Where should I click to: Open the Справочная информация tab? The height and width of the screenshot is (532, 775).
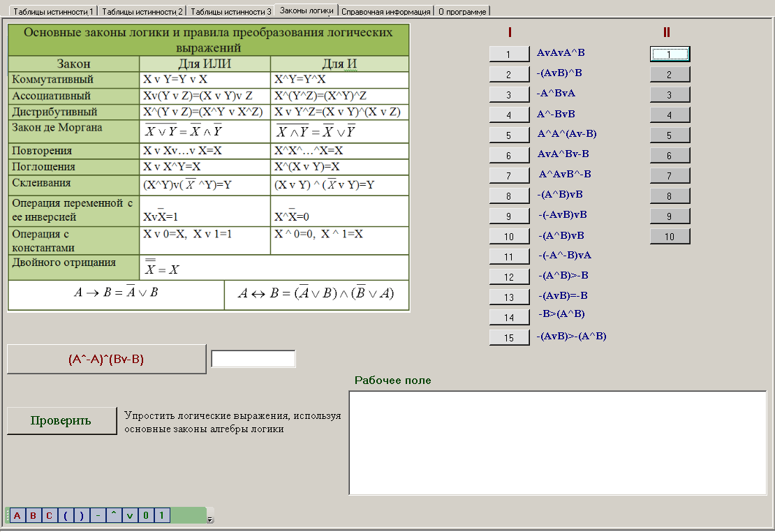(386, 11)
